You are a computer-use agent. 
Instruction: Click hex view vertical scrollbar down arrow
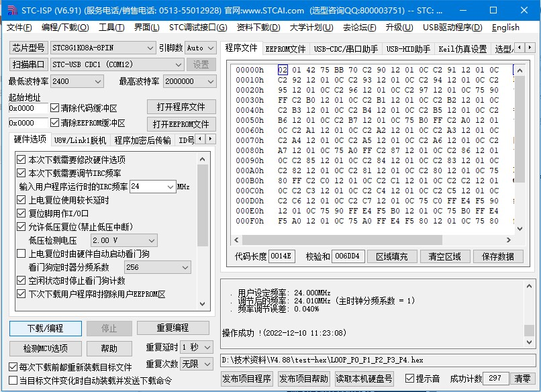click(520, 228)
